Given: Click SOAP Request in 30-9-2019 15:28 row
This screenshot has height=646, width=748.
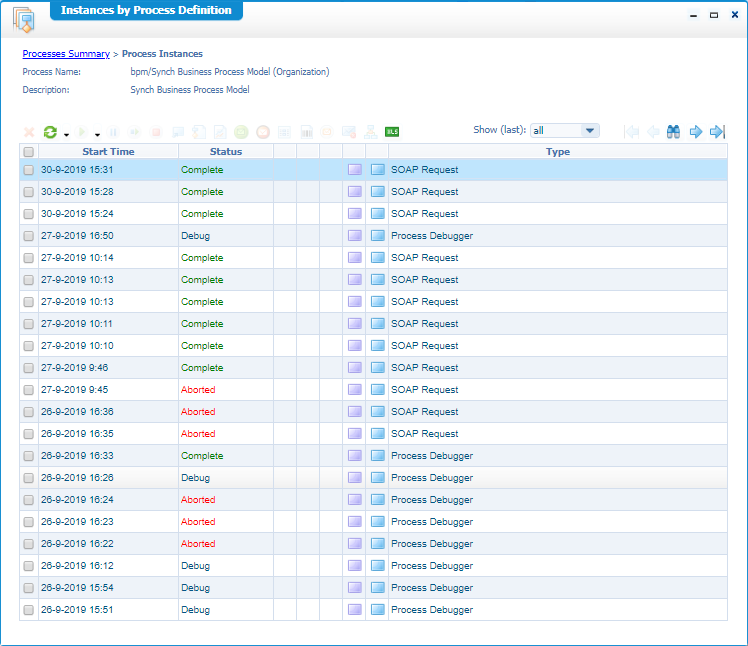Looking at the screenshot, I should [x=425, y=191].
